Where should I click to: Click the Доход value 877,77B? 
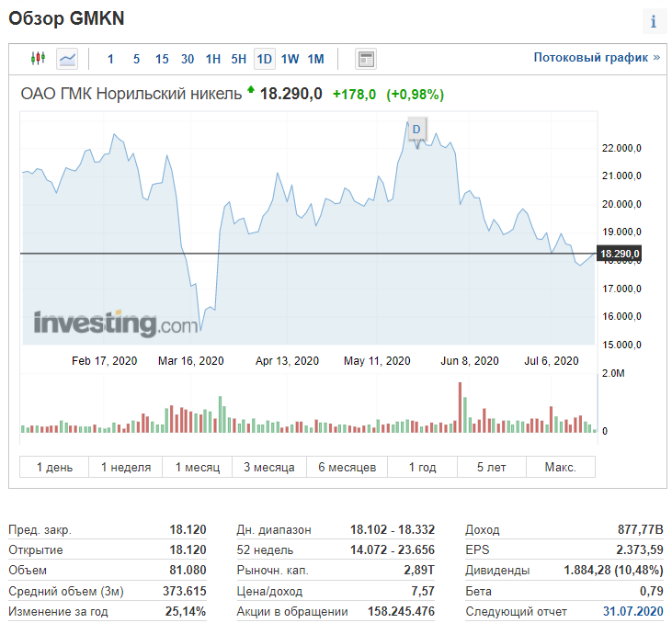pyautogui.click(x=641, y=529)
